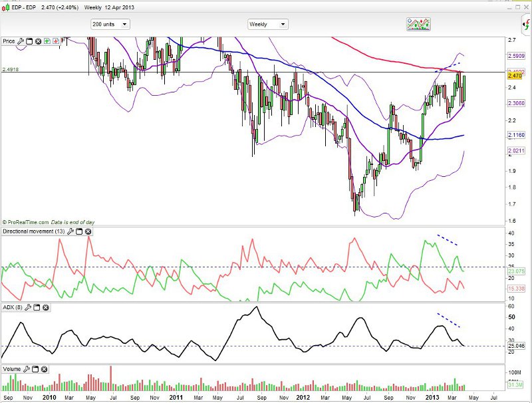
Task: Click the 12 Apr 2013 date text
Action: click(119, 7)
